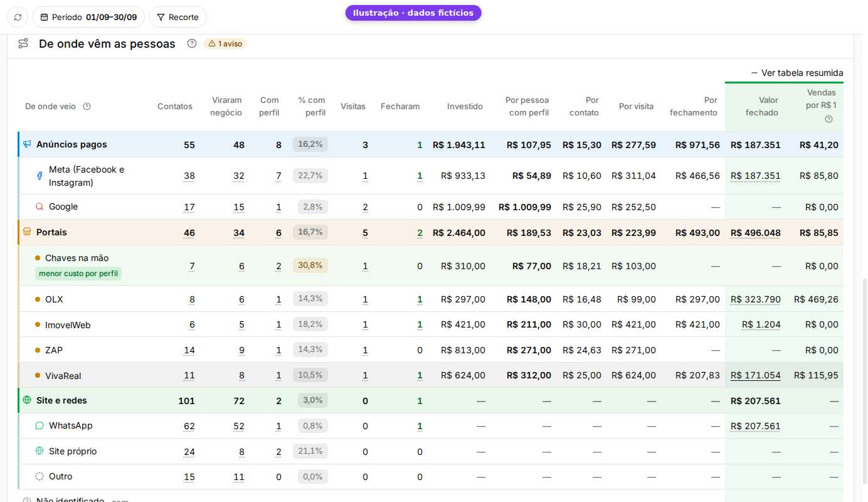Open OLX valor fechado R$ 323.790

[756, 299]
